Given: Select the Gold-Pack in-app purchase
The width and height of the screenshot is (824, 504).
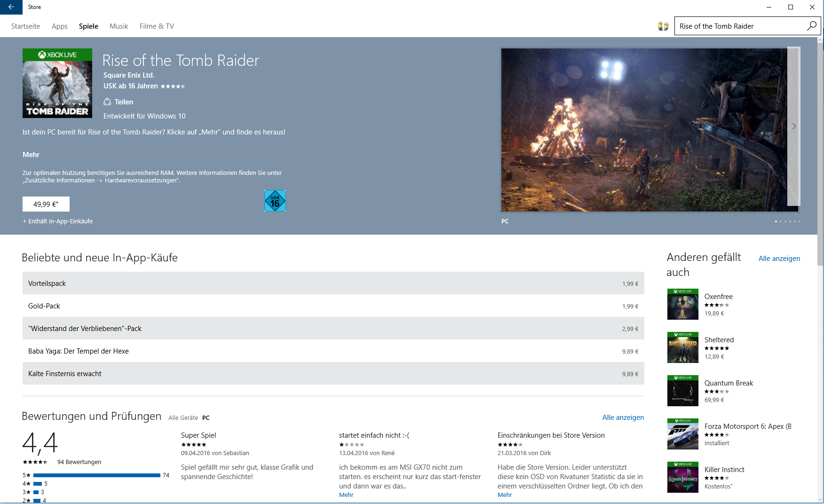Looking at the screenshot, I should point(333,306).
